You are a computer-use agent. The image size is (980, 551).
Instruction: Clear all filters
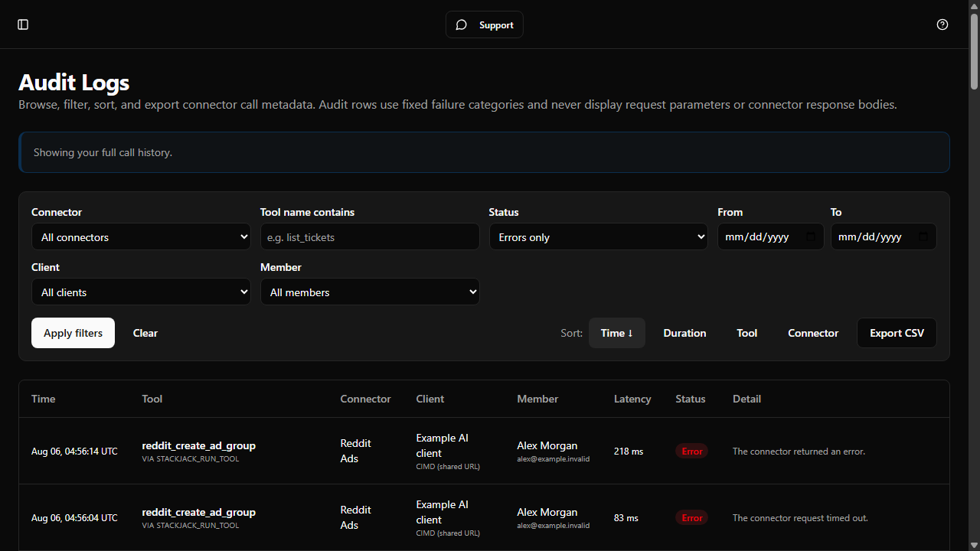[145, 333]
